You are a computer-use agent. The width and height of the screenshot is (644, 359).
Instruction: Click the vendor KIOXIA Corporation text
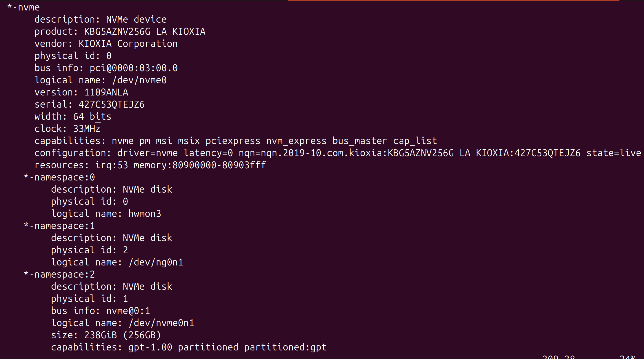128,44
